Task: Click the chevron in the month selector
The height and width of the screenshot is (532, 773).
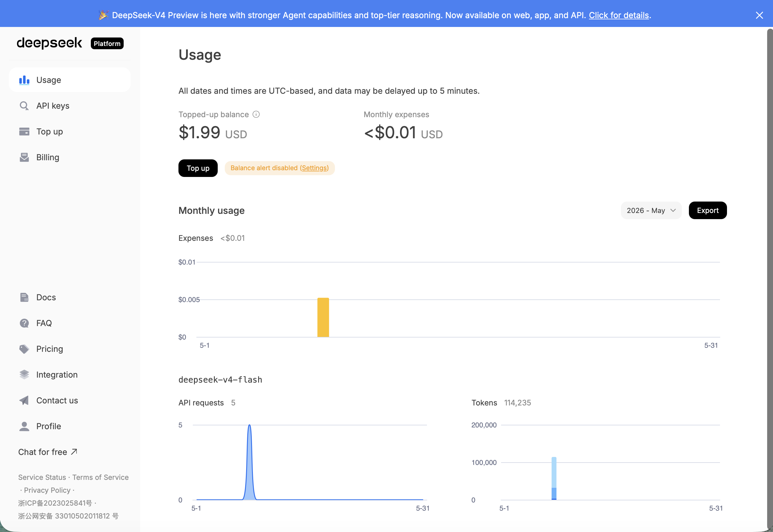Action: pyautogui.click(x=673, y=210)
